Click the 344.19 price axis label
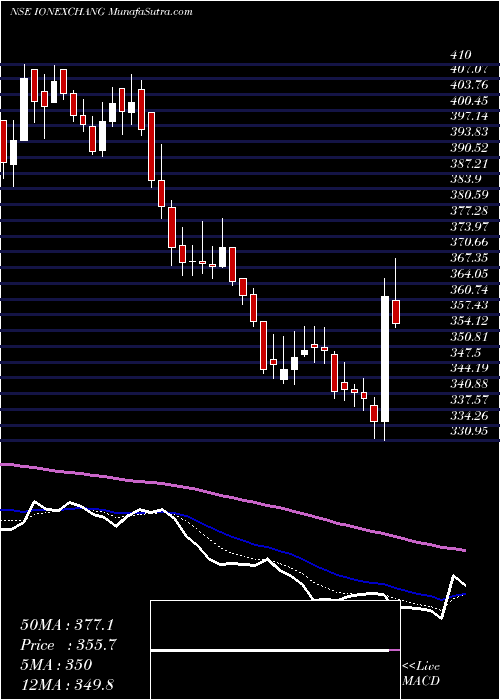500x700 pixels. coord(468,368)
